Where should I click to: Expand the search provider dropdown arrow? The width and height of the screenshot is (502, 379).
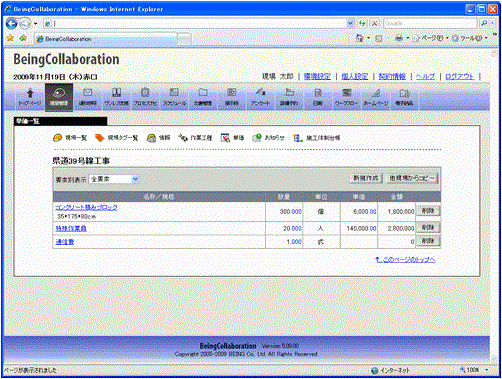tap(492, 23)
